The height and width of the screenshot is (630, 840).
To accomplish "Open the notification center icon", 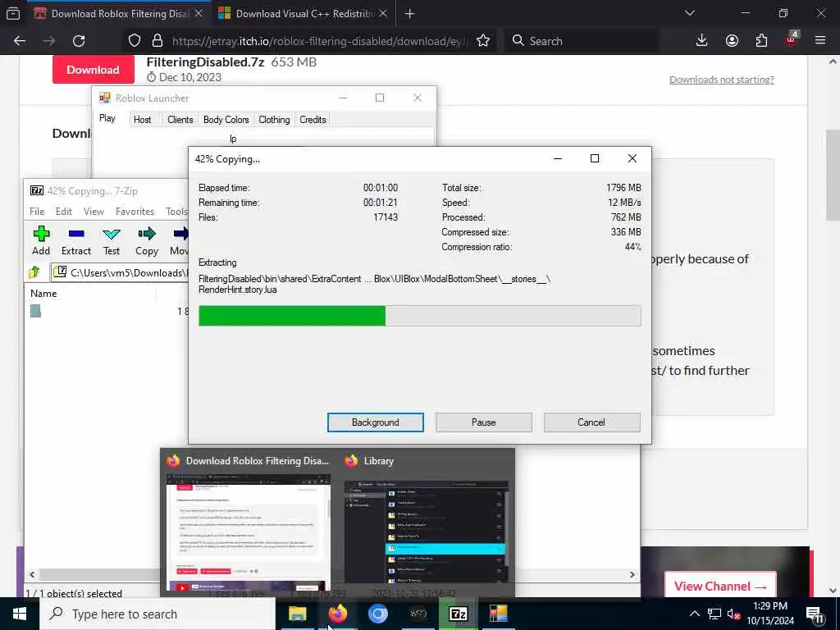I will pyautogui.click(x=815, y=614).
